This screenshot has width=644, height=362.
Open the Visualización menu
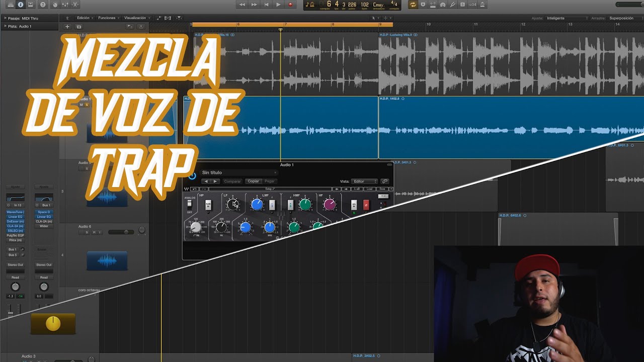tap(137, 18)
